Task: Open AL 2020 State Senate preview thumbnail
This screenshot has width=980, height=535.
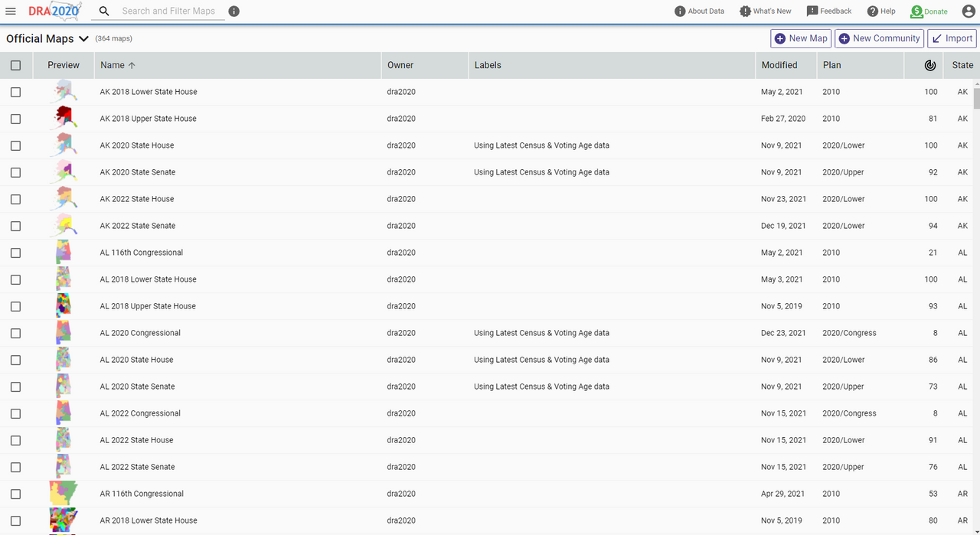Action: tap(64, 387)
